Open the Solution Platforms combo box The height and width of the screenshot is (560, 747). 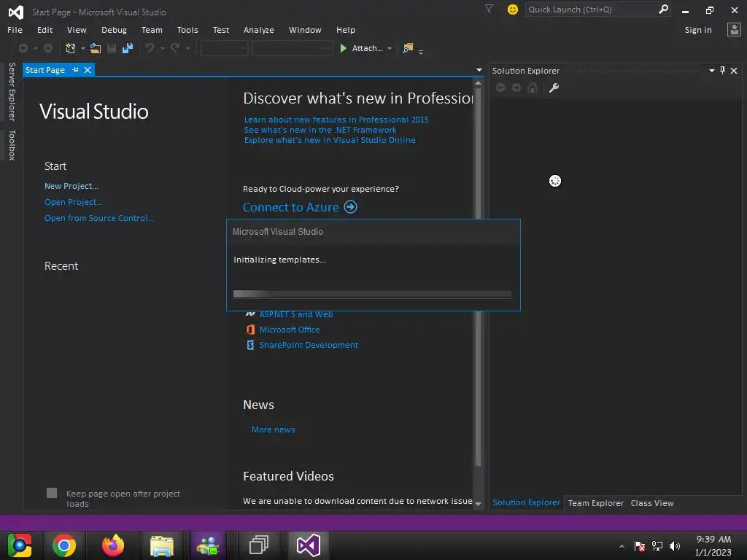coord(292,48)
